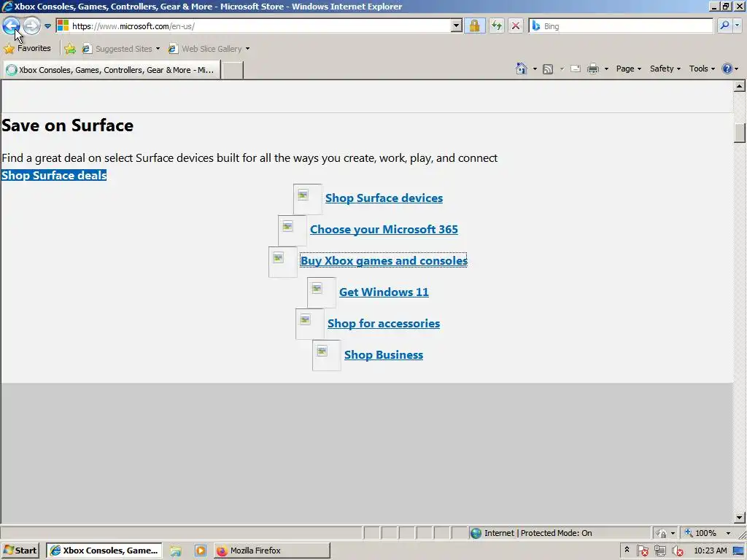747x560 pixels.
Task: Follow the Shop Surface deals link
Action: [54, 175]
